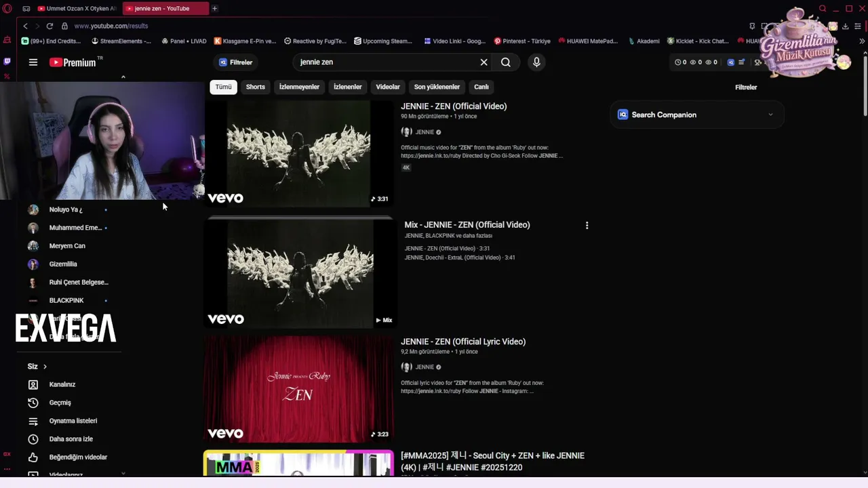
Task: Open Ruhi Çenet Belgese... subscription channel
Action: point(66,283)
